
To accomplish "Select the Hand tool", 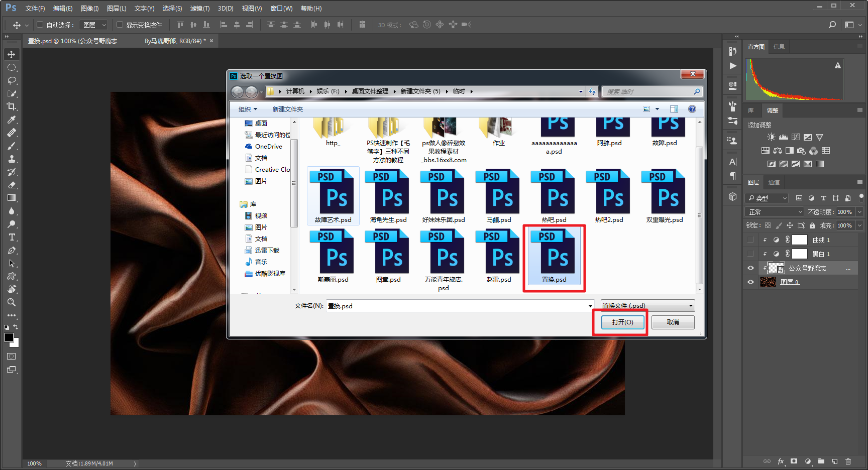I will [x=11, y=289].
